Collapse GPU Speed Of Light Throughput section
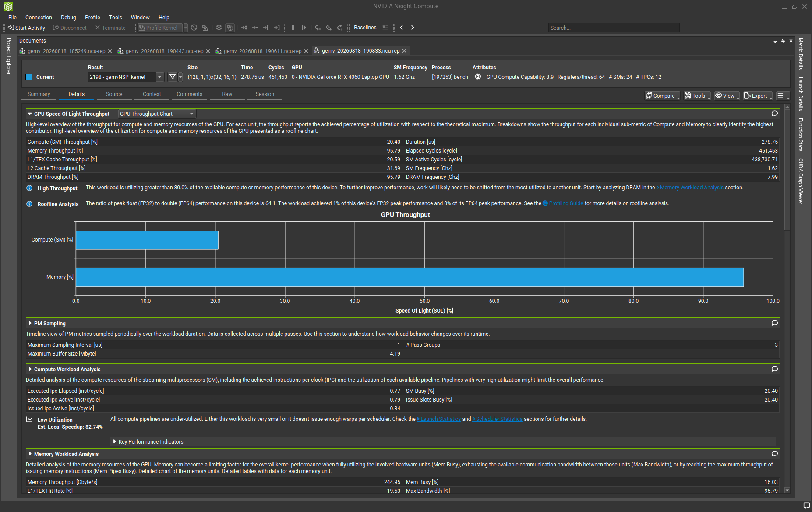 click(x=30, y=114)
